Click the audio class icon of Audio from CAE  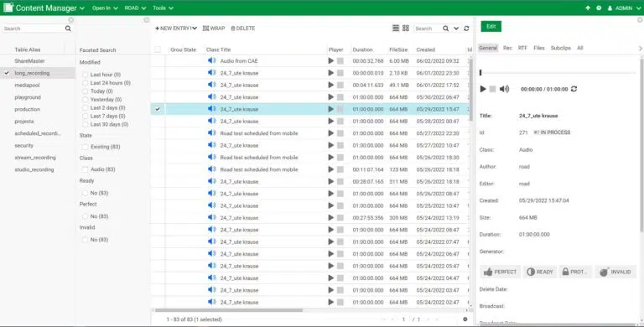click(x=212, y=61)
